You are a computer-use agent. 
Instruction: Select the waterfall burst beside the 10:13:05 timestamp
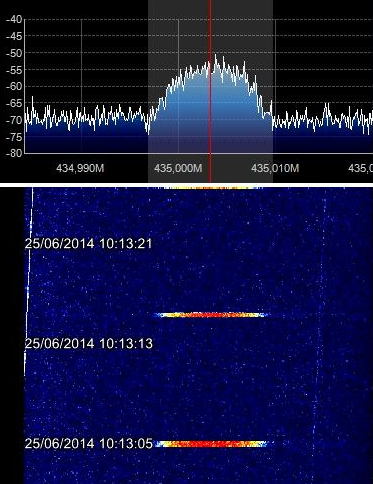pyautogui.click(x=212, y=444)
